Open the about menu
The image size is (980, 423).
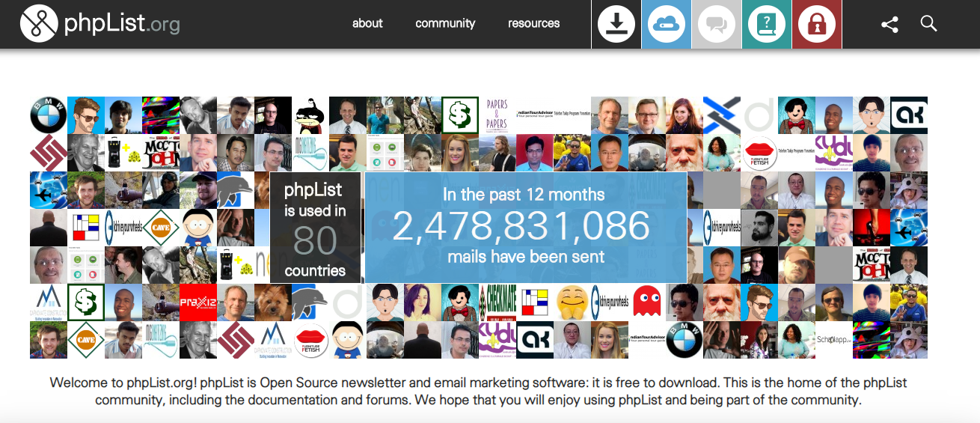pyautogui.click(x=367, y=23)
